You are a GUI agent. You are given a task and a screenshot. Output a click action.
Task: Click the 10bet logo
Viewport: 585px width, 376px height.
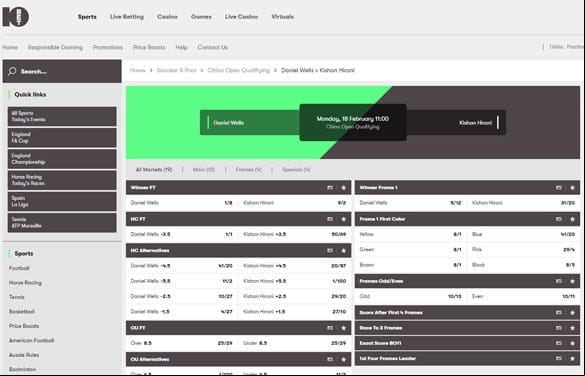pyautogui.click(x=16, y=17)
